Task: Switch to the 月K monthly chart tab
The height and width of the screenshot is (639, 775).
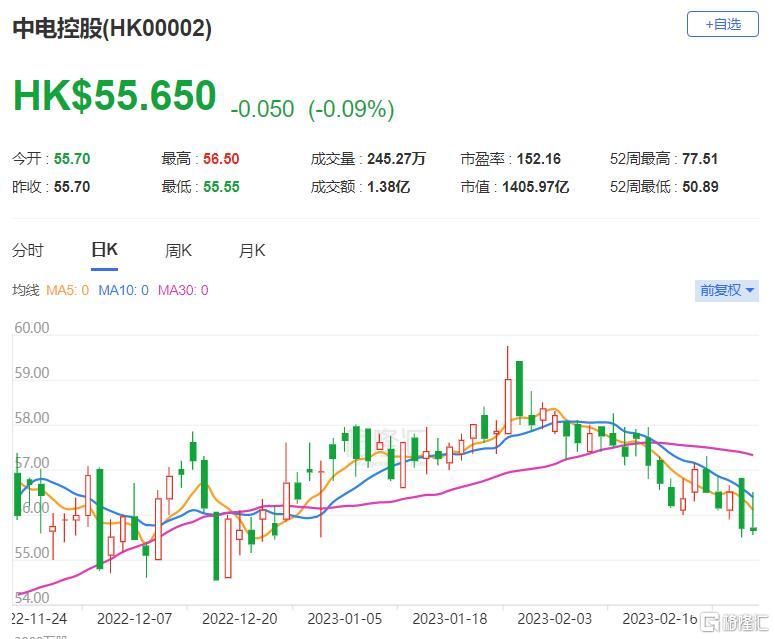Action: coord(252,251)
